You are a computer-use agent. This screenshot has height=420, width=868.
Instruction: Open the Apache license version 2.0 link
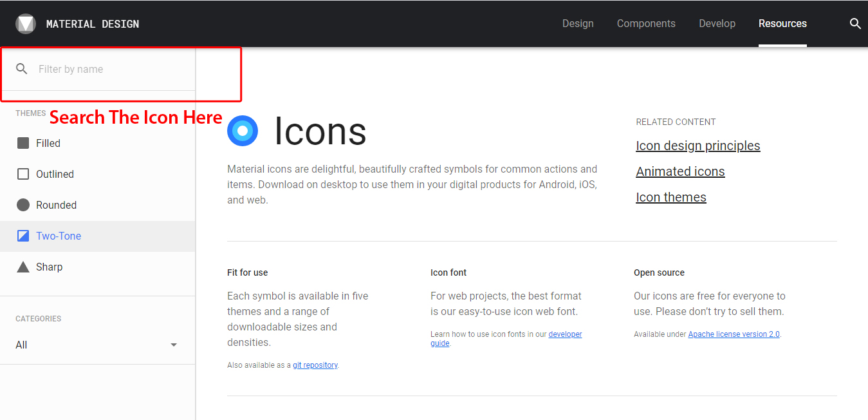click(734, 334)
